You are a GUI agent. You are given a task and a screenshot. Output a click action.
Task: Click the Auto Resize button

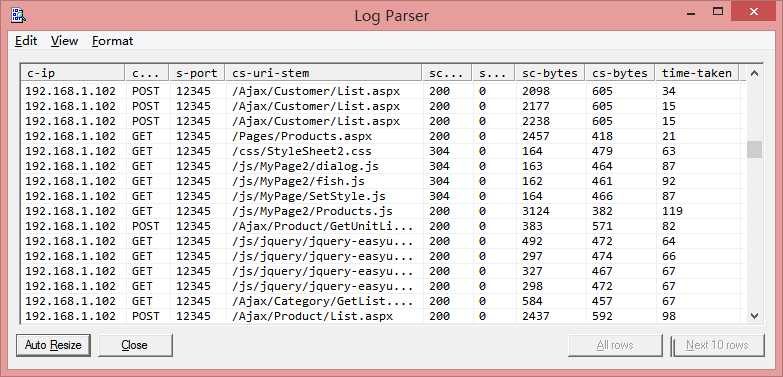[53, 345]
